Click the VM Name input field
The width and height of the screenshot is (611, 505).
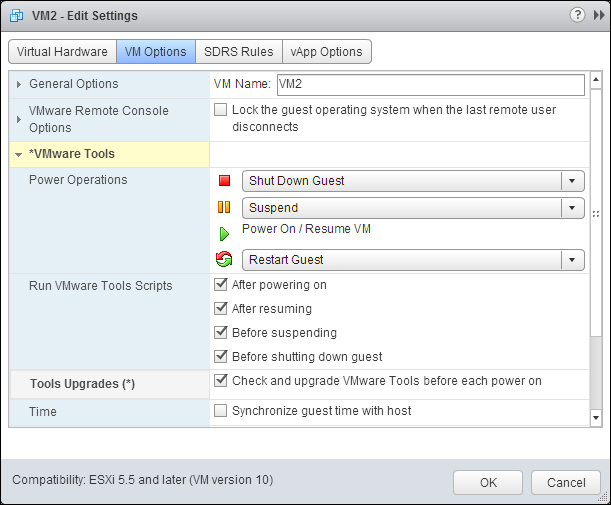(x=431, y=85)
